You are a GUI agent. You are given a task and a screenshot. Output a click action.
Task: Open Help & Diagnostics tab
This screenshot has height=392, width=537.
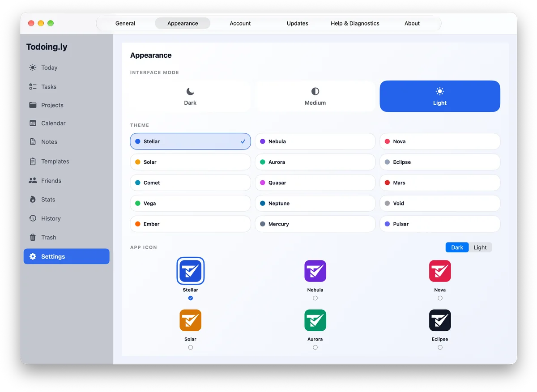pyautogui.click(x=355, y=23)
